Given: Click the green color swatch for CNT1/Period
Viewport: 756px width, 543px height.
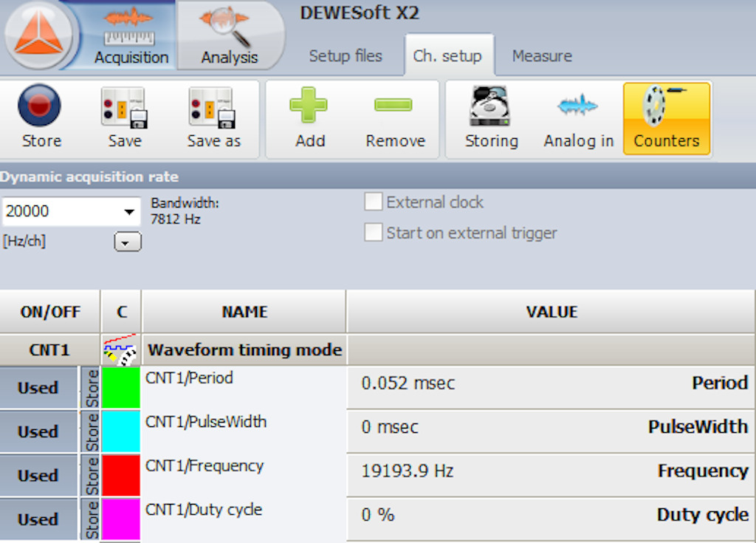Looking at the screenshot, I should pyautogui.click(x=121, y=387).
